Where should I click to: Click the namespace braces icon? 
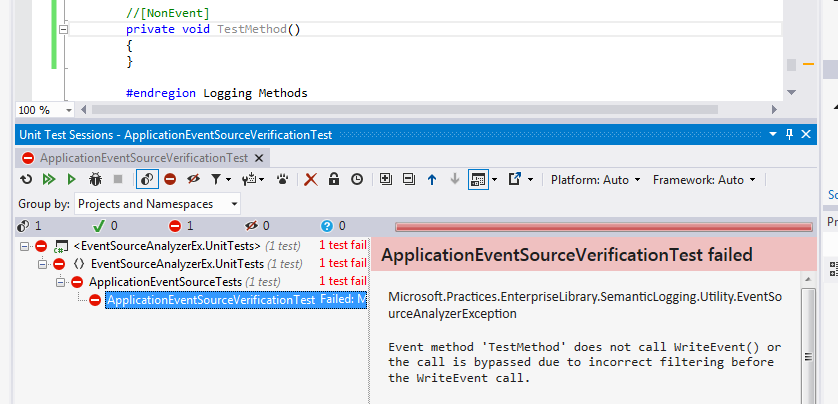point(79,264)
